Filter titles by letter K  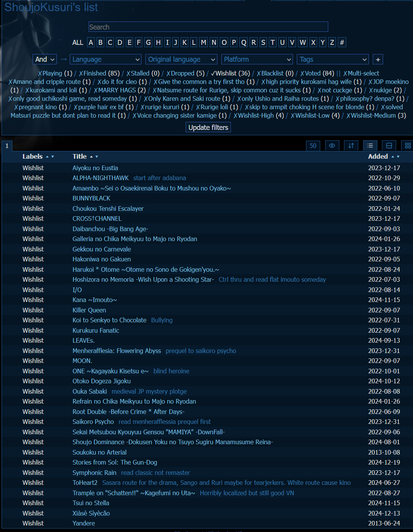[184, 43]
